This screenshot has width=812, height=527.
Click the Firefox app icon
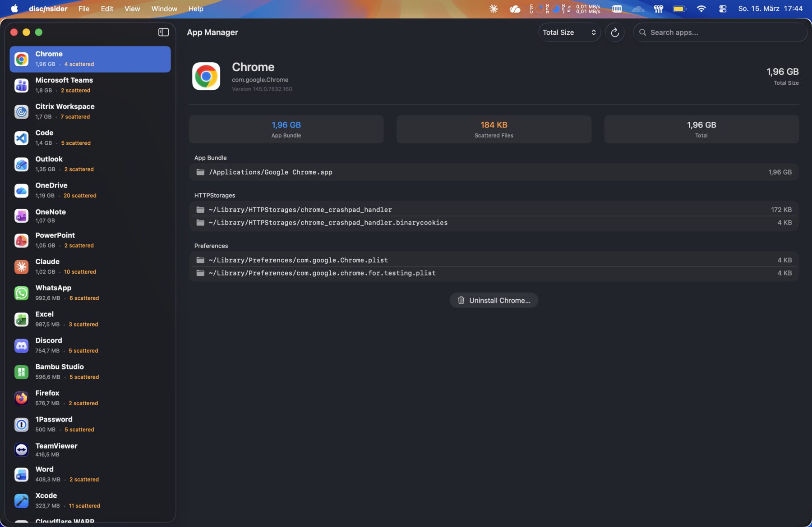(x=21, y=398)
